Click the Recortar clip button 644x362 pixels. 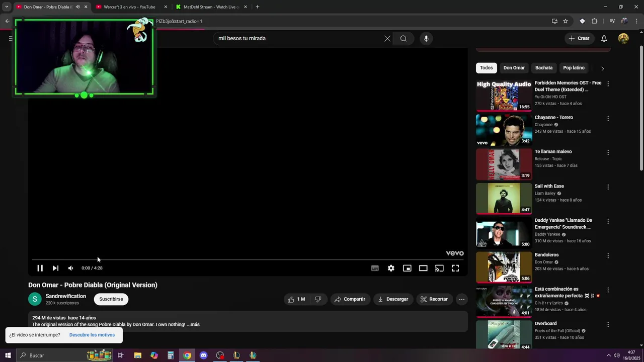click(x=434, y=299)
